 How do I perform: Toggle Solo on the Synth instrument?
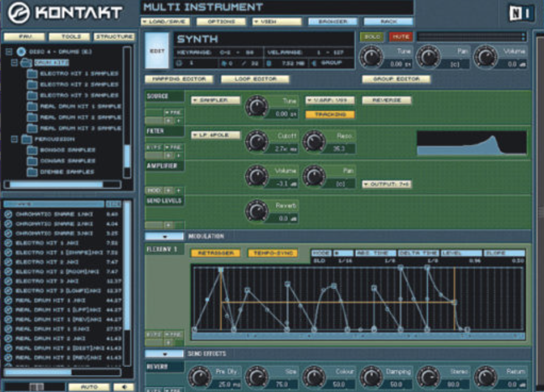(x=372, y=37)
